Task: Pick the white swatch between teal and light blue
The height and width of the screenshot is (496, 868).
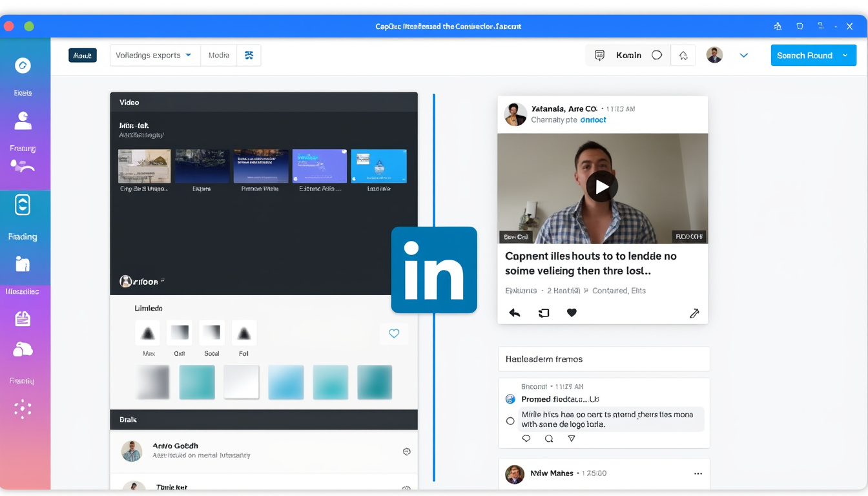Action: coord(242,382)
